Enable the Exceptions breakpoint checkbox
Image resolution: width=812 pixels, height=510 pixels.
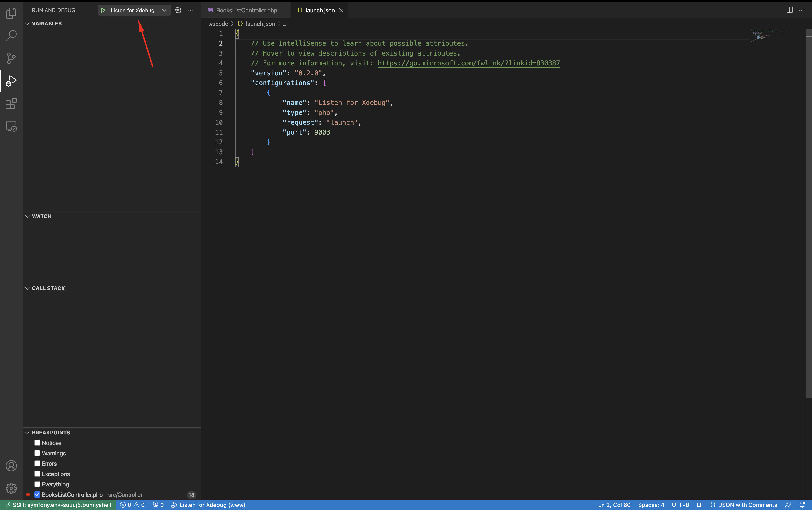(37, 474)
